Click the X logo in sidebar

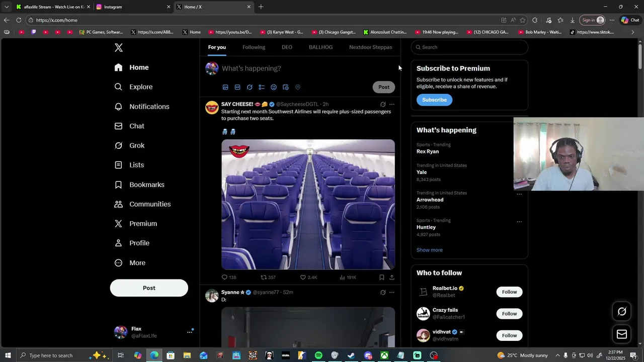pyautogui.click(x=118, y=48)
